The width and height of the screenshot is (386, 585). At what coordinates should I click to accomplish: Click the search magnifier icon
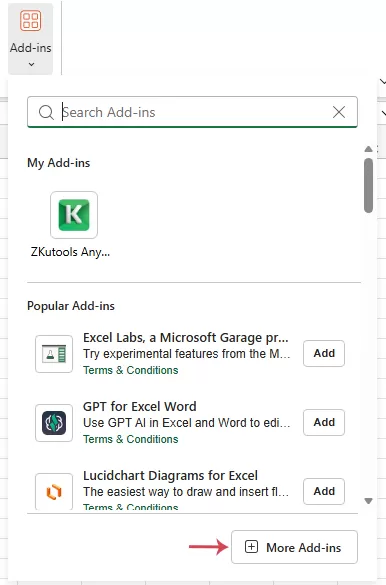(46, 112)
